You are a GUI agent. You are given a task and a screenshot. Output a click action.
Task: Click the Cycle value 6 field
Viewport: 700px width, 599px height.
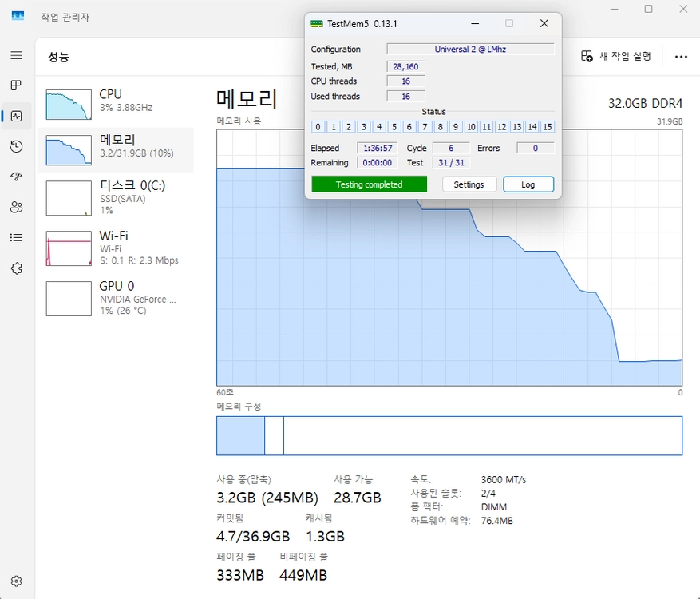(x=451, y=148)
